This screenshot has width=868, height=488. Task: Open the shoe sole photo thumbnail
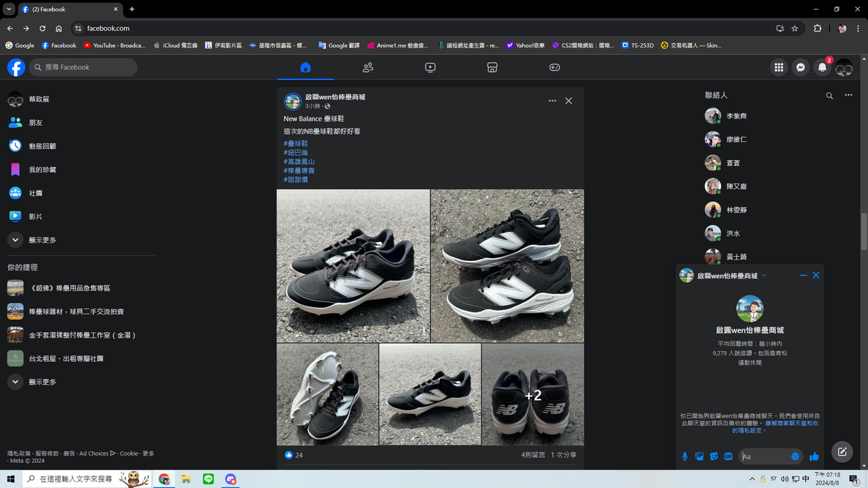tap(328, 394)
